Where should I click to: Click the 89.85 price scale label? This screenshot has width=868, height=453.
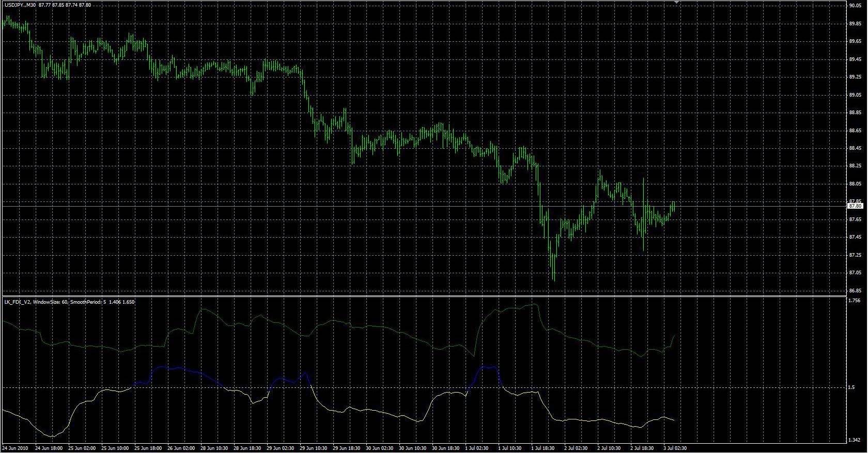click(855, 24)
